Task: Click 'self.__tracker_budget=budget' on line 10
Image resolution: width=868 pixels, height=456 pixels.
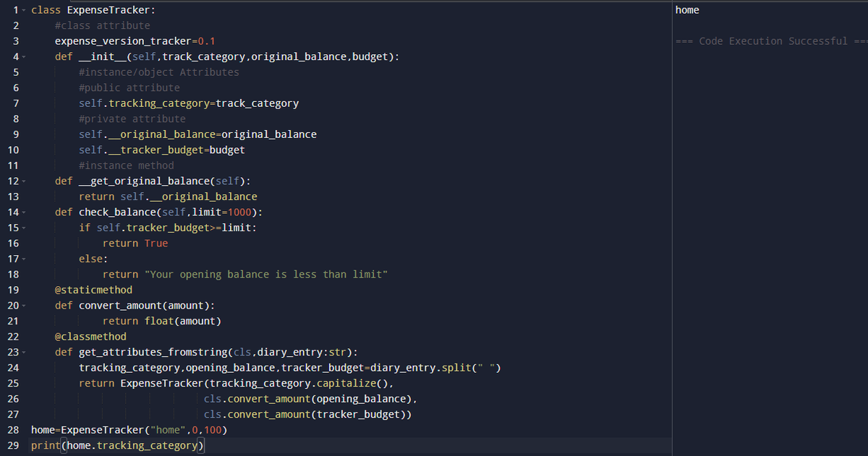Action: pyautogui.click(x=162, y=150)
